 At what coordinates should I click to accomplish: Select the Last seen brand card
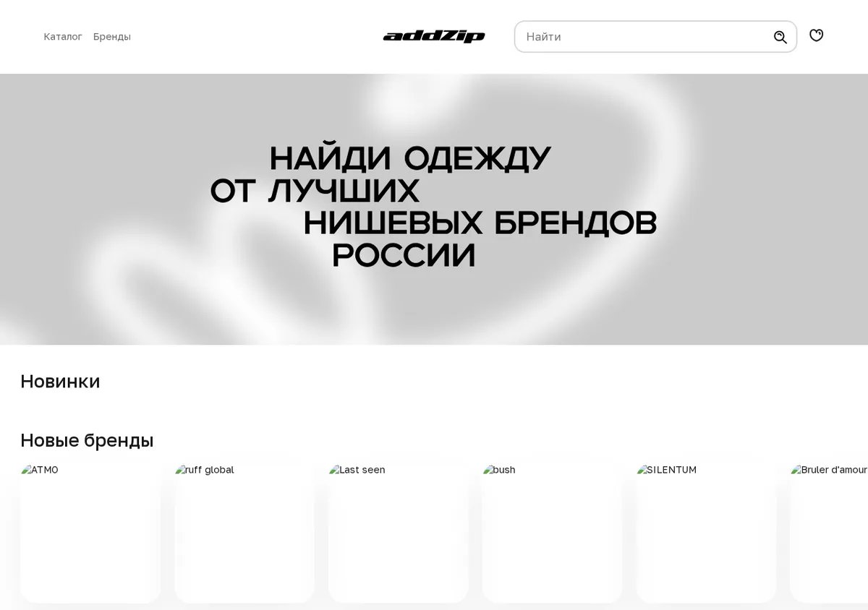[x=399, y=533]
